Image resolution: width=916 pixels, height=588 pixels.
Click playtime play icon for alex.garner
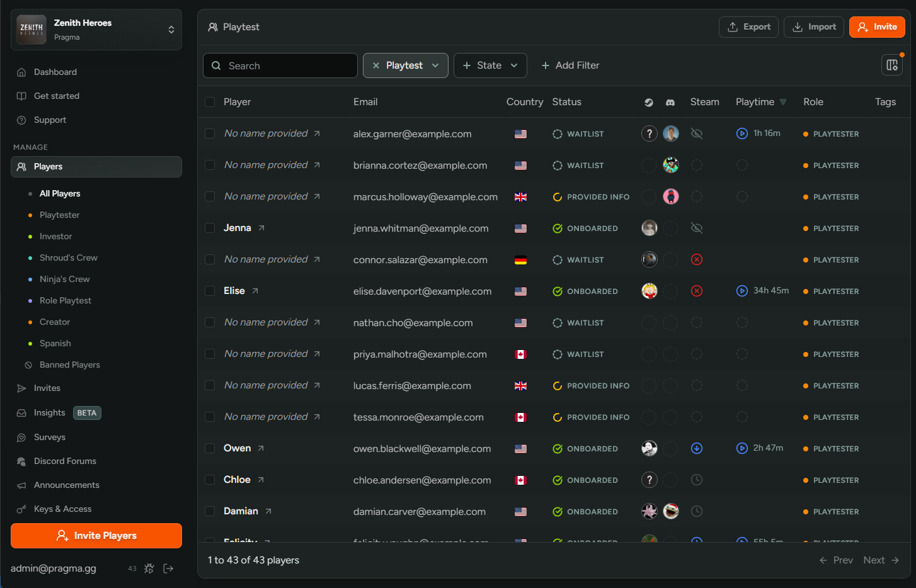coord(742,133)
